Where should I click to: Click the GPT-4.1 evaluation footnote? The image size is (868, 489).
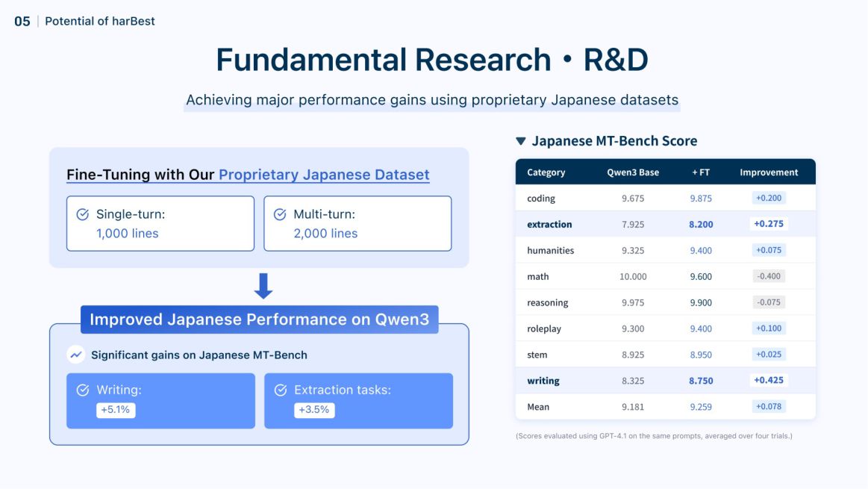(x=654, y=436)
